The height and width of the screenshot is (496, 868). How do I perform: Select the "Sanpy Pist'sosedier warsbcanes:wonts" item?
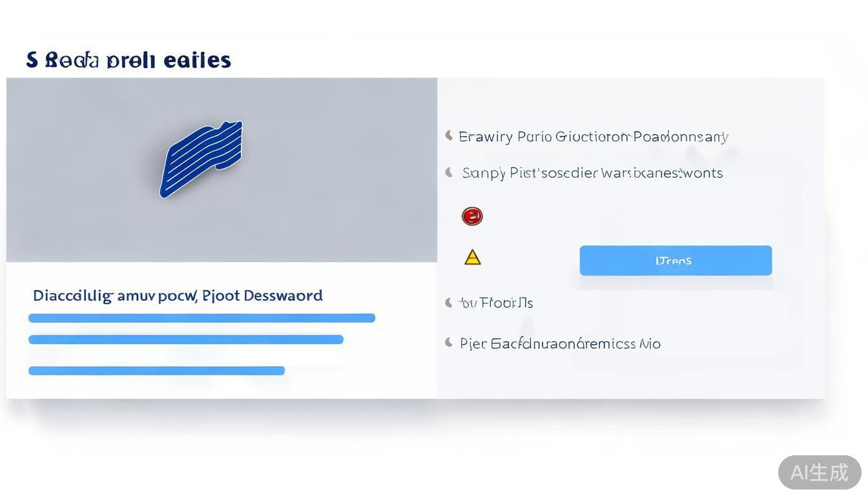click(592, 173)
